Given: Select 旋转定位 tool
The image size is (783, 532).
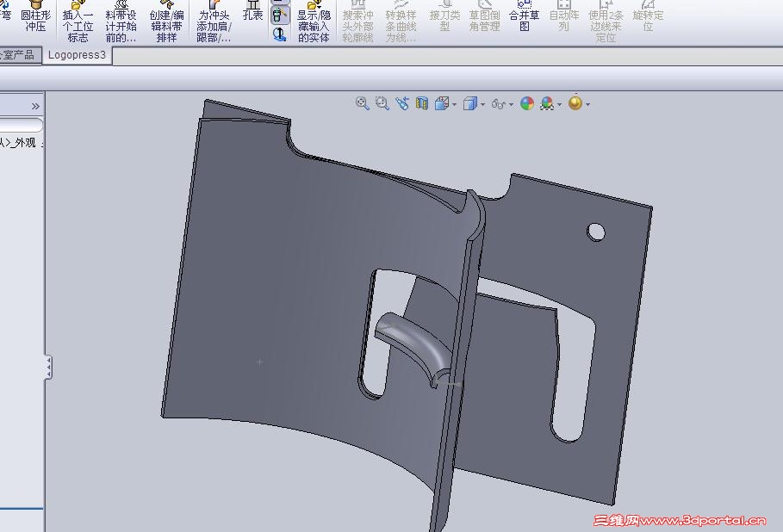Looking at the screenshot, I should 648,17.
